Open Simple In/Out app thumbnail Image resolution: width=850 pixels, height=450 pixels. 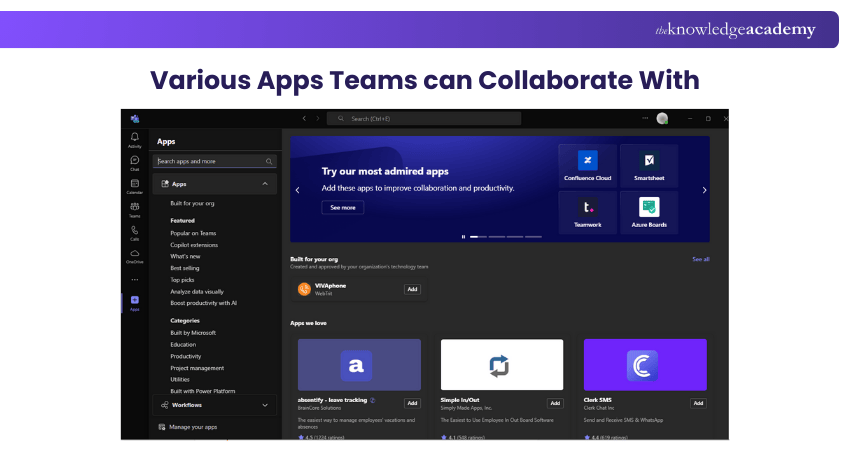502,365
